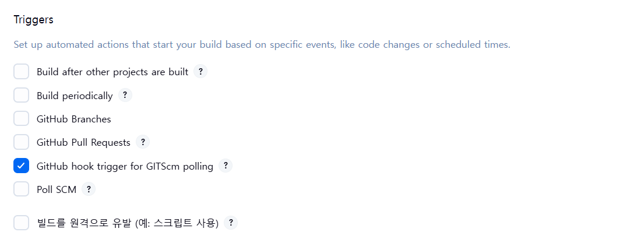The height and width of the screenshot is (239, 644).
Task: Show help for Build periodically
Action: (125, 95)
